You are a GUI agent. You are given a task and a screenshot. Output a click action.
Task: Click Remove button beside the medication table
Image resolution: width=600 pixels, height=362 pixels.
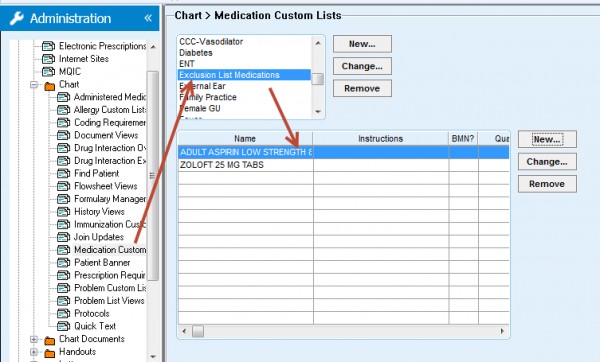(547, 184)
